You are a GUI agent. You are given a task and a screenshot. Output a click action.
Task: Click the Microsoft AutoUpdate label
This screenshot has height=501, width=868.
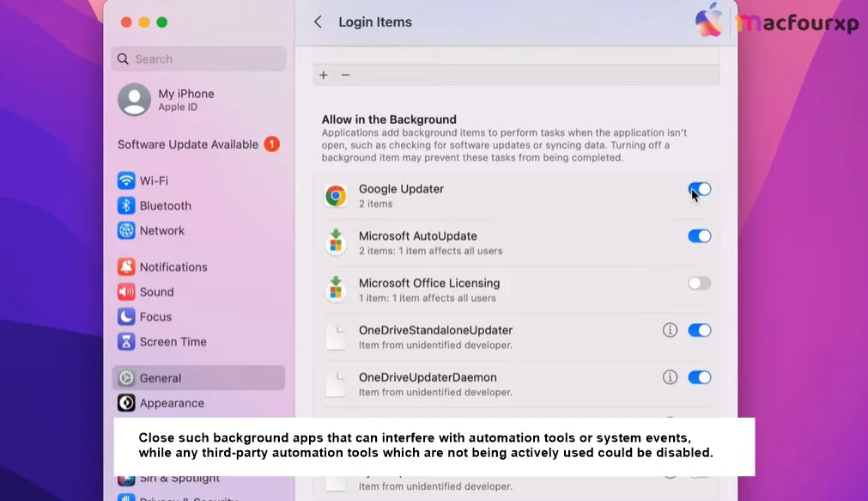(418, 236)
